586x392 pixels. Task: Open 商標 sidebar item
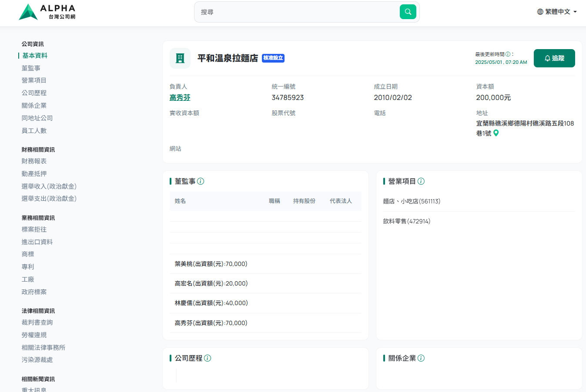click(x=28, y=254)
